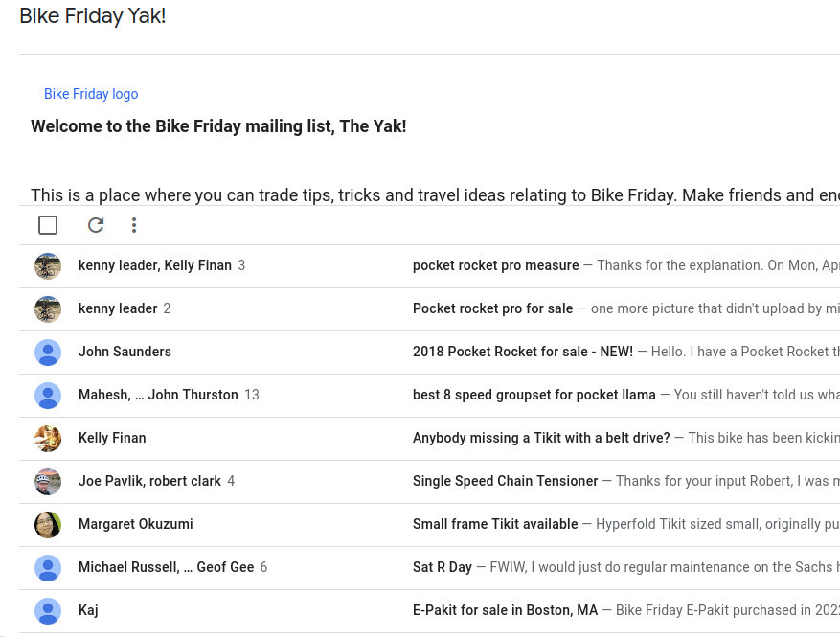Click the refresh conversations icon
This screenshot has height=638, width=840.
coord(96,225)
